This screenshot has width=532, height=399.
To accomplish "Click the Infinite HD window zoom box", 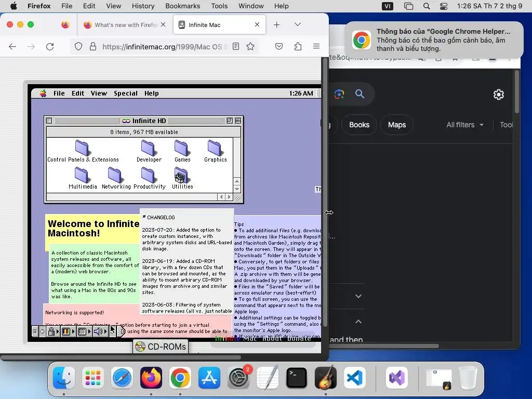I will (x=230, y=121).
